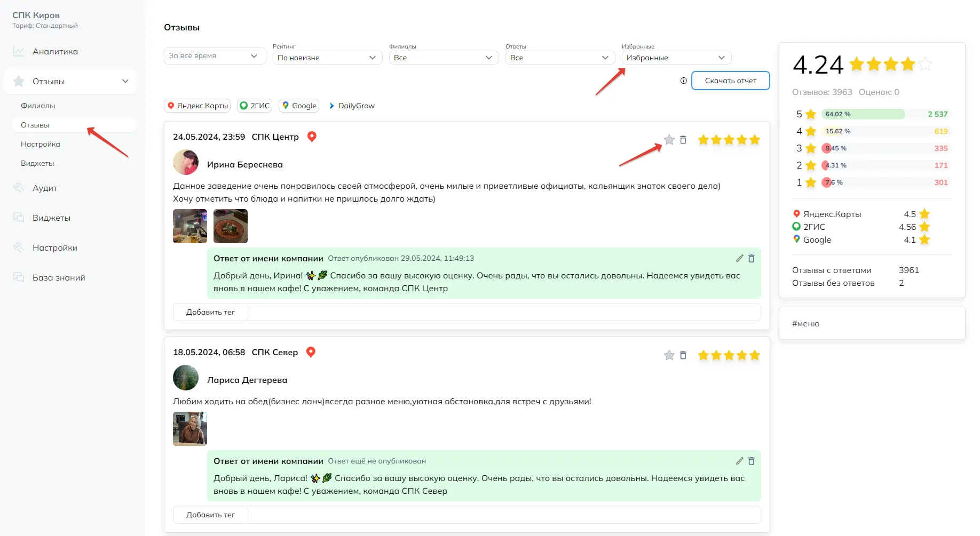The image size is (980, 536).
Task: Filter by Google source
Action: coord(299,106)
